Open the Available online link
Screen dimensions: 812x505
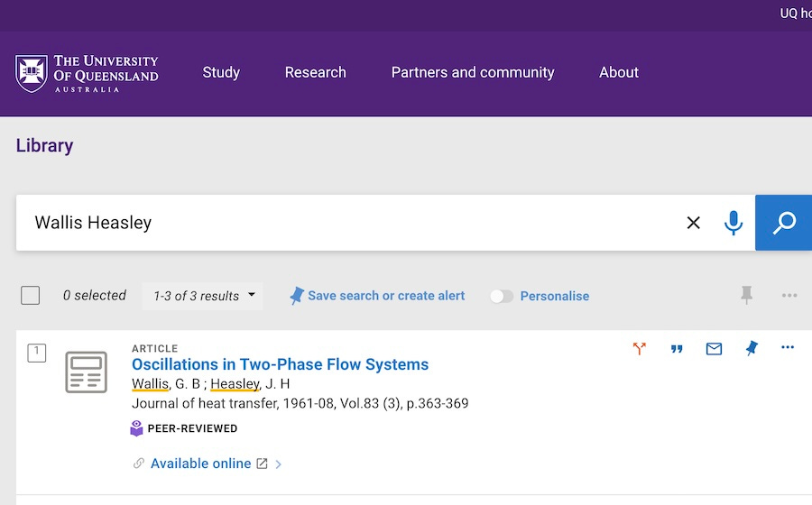[201, 464]
